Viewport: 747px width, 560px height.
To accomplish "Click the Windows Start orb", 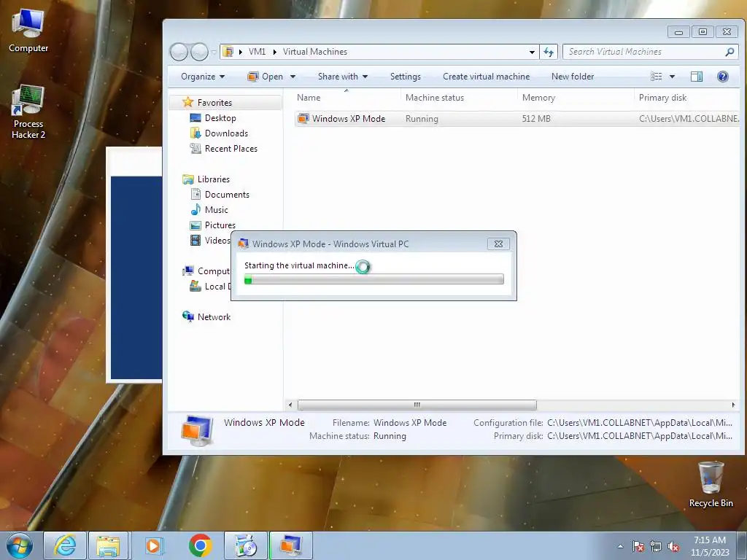I will coord(19,545).
